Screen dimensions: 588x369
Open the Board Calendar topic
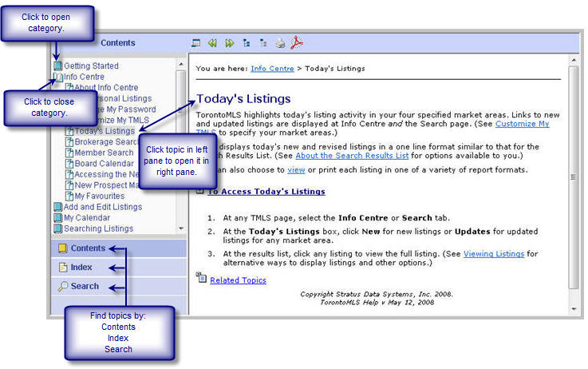(104, 164)
